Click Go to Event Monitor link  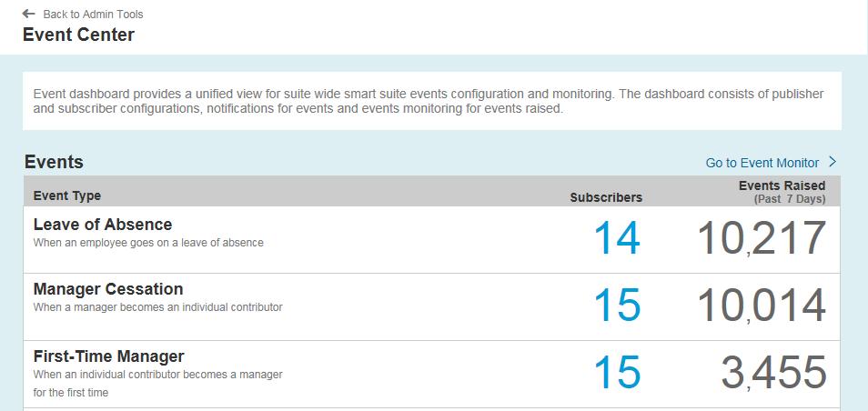click(x=762, y=163)
